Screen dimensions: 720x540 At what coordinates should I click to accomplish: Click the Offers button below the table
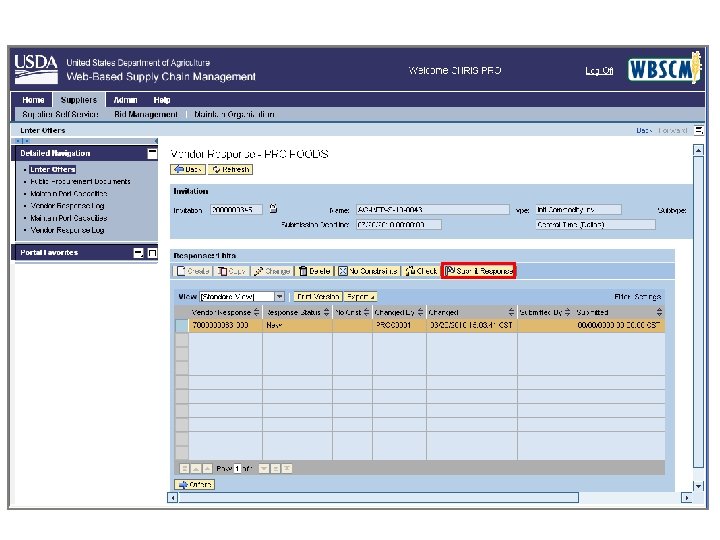point(194,484)
